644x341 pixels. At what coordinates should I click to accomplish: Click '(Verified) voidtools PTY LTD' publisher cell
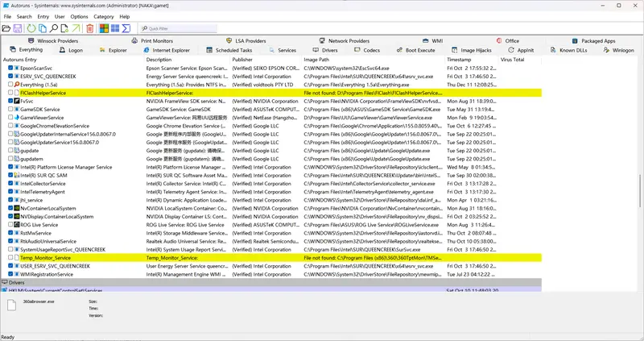[x=263, y=85]
